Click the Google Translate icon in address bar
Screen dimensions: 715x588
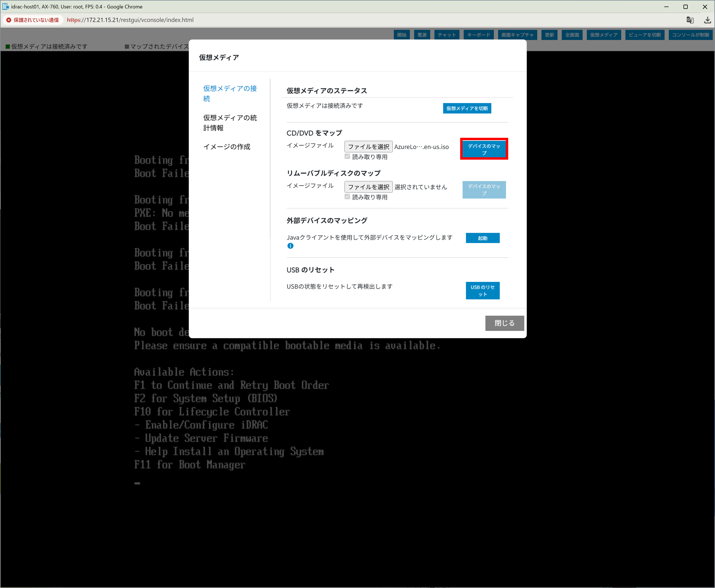pos(690,20)
